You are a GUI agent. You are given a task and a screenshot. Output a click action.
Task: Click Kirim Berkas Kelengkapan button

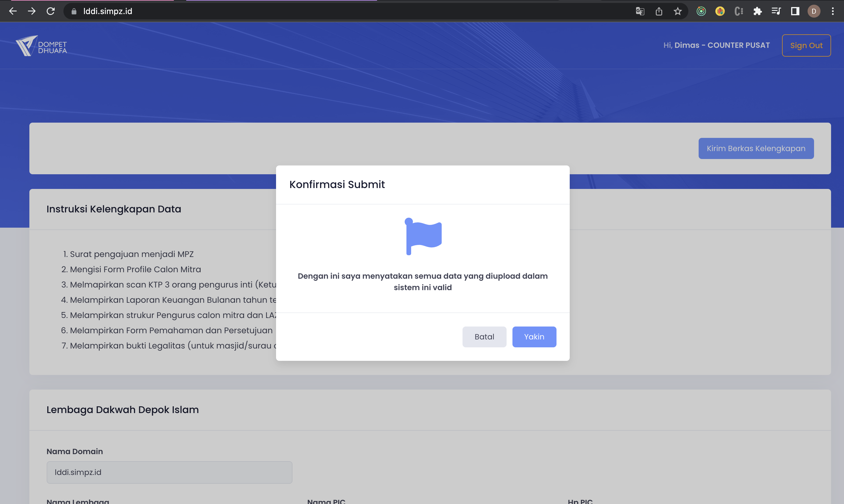[756, 148]
